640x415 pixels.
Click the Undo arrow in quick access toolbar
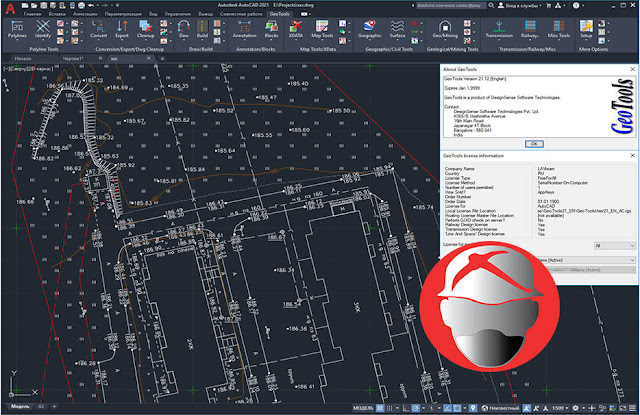(x=91, y=5)
